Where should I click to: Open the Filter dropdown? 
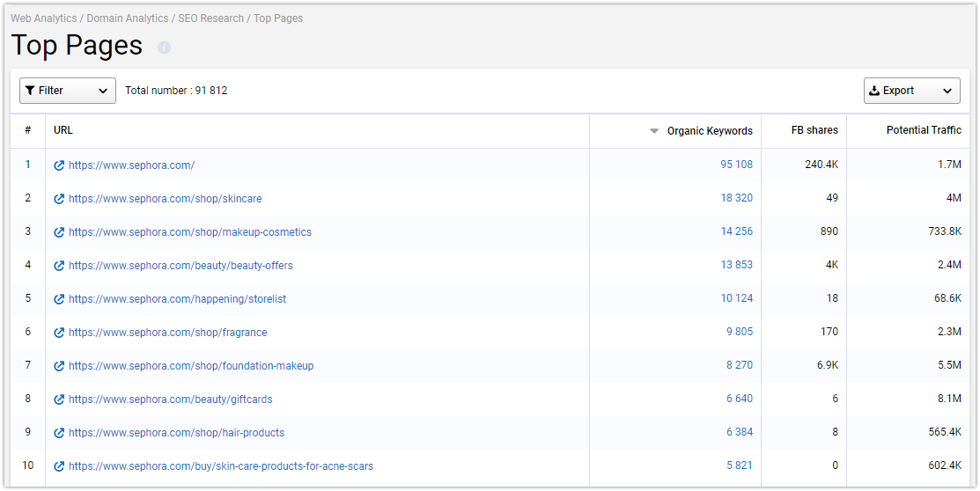click(x=68, y=91)
